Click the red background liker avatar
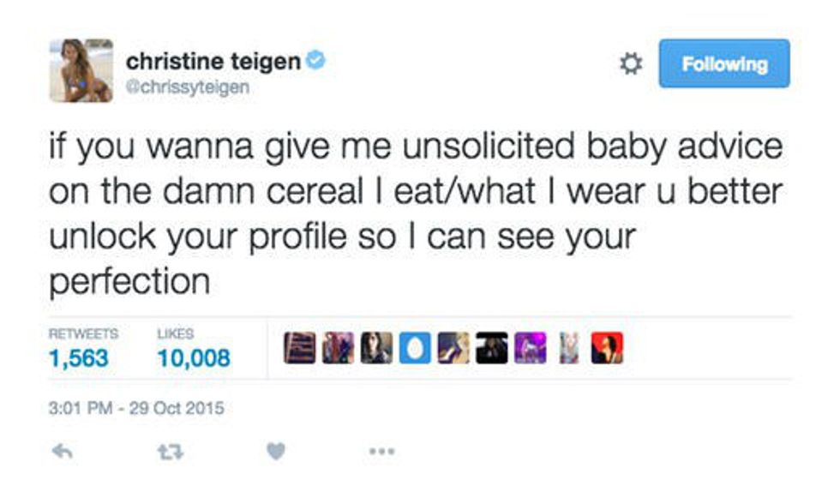Image resolution: width=840 pixels, height=504 pixels. pos(608,348)
